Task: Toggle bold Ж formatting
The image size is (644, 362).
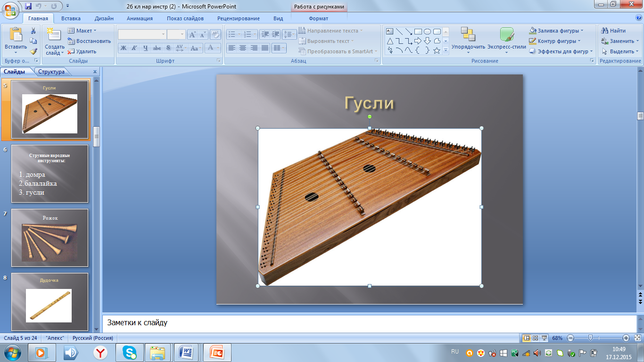Action: pos(123,48)
